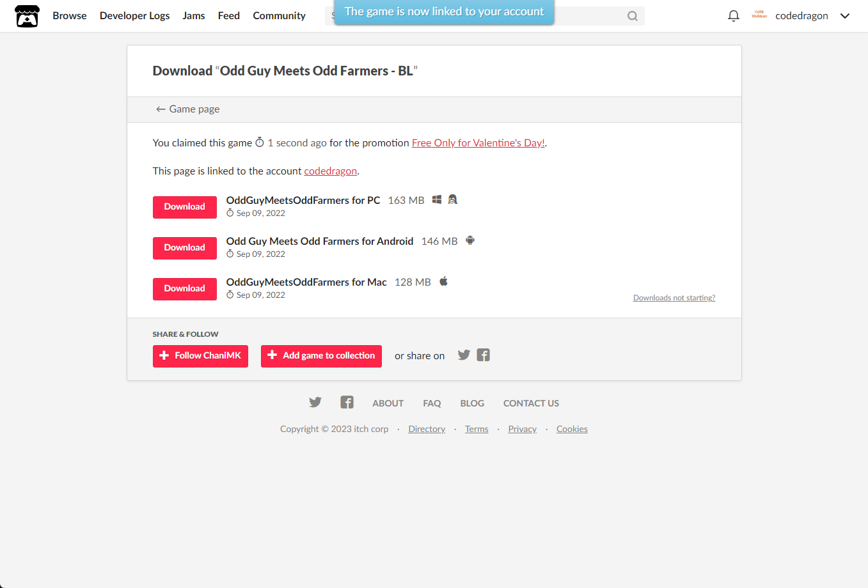Screen dimensions: 868x588
Task: Open the linked account codedragon link
Action: point(331,171)
